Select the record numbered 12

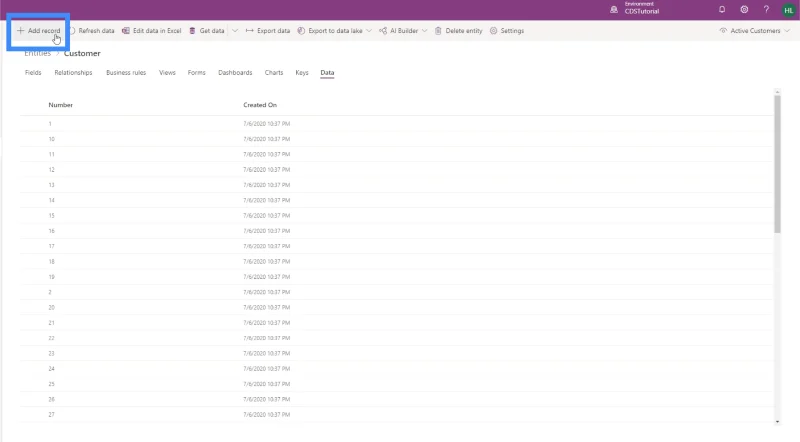[x=396, y=169]
